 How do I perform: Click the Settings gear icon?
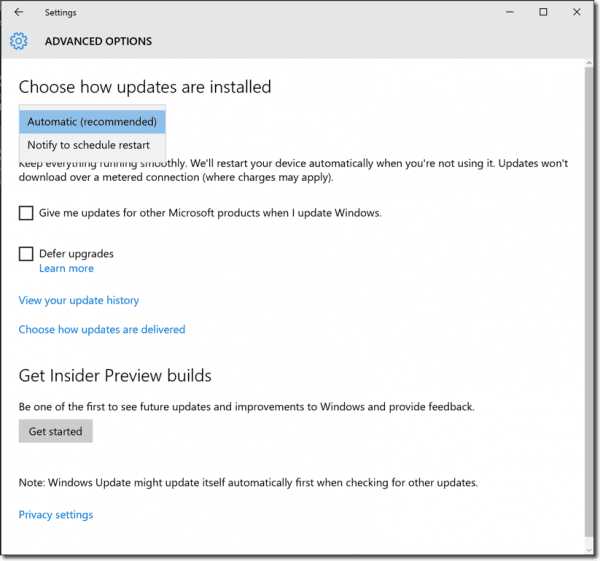(18, 41)
